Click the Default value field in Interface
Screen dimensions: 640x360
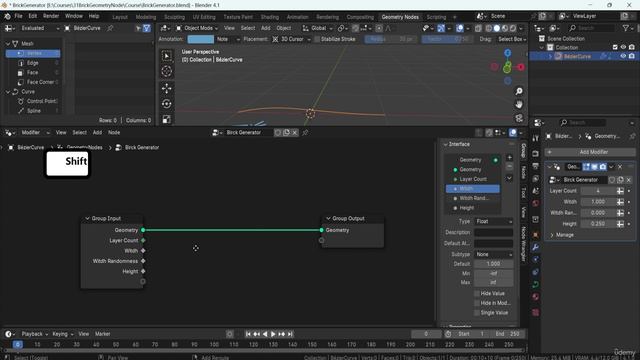pyautogui.click(x=493, y=264)
